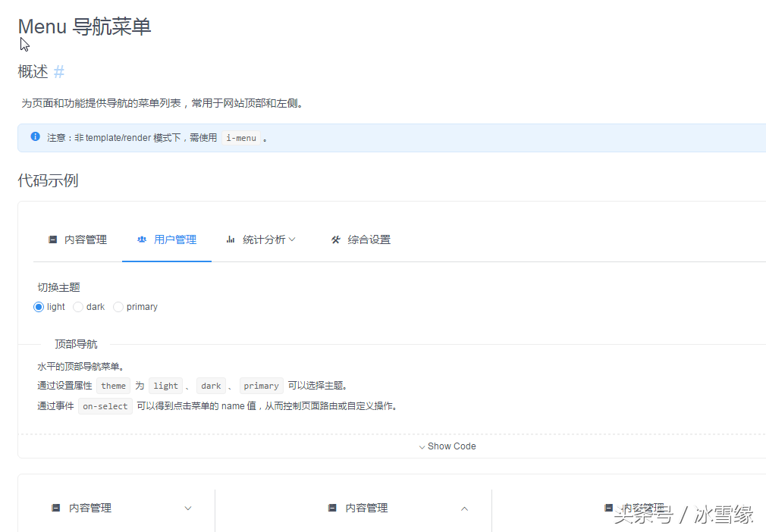Screen dimensions: 766x532
Task: Click the primary code tag in description
Action: pyautogui.click(x=262, y=386)
